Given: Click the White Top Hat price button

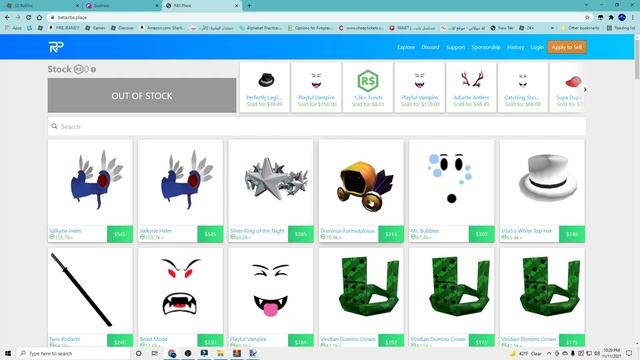Looking at the screenshot, I should pos(572,234).
